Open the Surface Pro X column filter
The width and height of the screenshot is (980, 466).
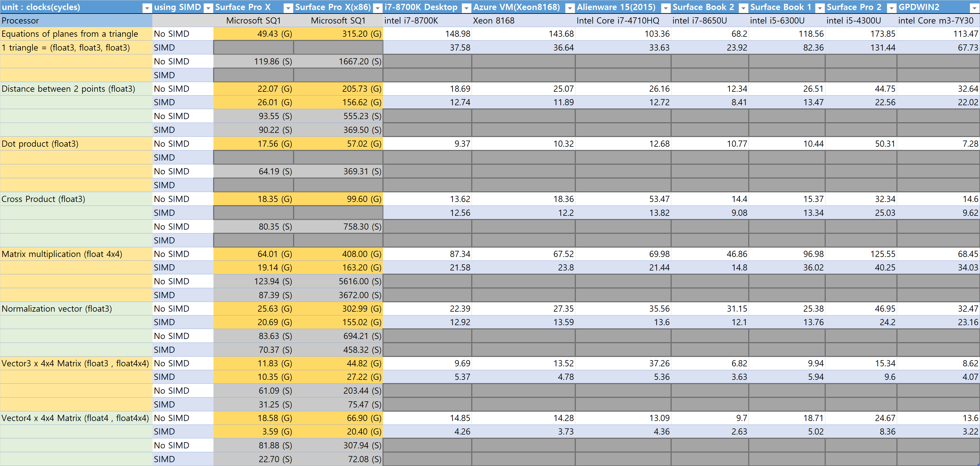[288, 8]
